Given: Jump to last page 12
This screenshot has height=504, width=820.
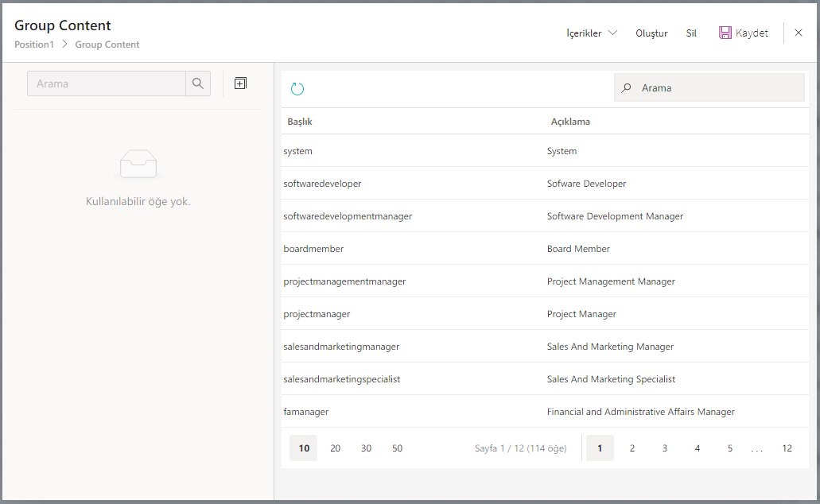Looking at the screenshot, I should 787,448.
